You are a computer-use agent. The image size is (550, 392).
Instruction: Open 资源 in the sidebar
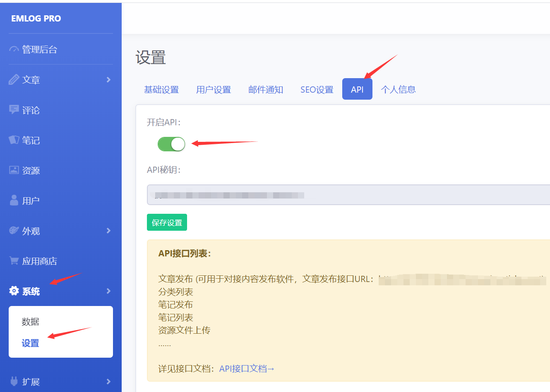click(x=31, y=170)
